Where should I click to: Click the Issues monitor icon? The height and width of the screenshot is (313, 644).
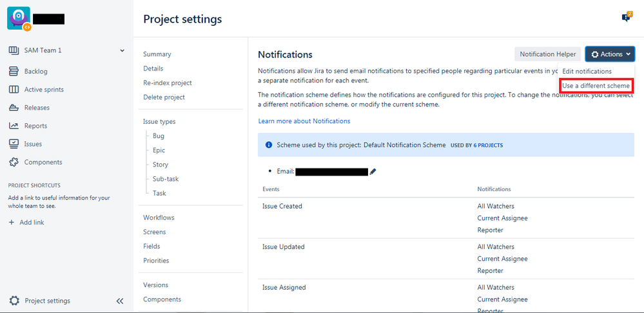tap(14, 144)
